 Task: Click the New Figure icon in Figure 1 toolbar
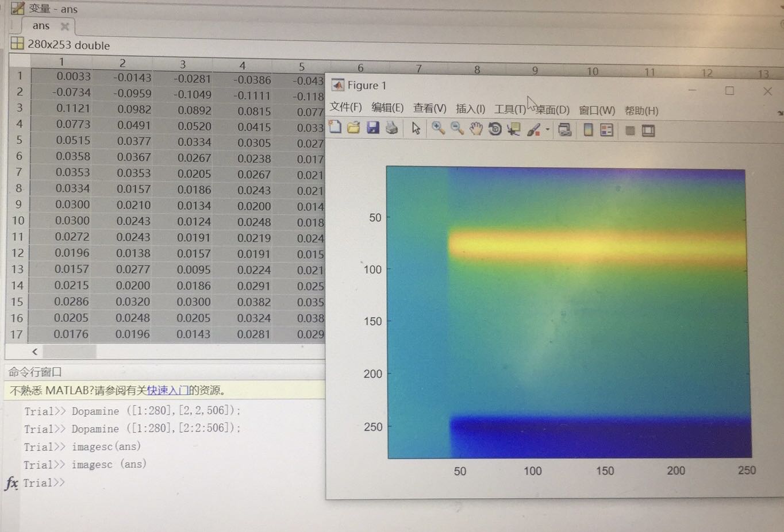335,127
